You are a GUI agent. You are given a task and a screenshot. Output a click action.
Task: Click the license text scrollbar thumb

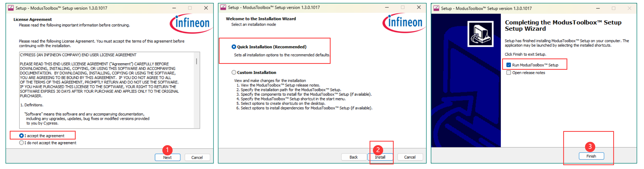click(x=196, y=61)
